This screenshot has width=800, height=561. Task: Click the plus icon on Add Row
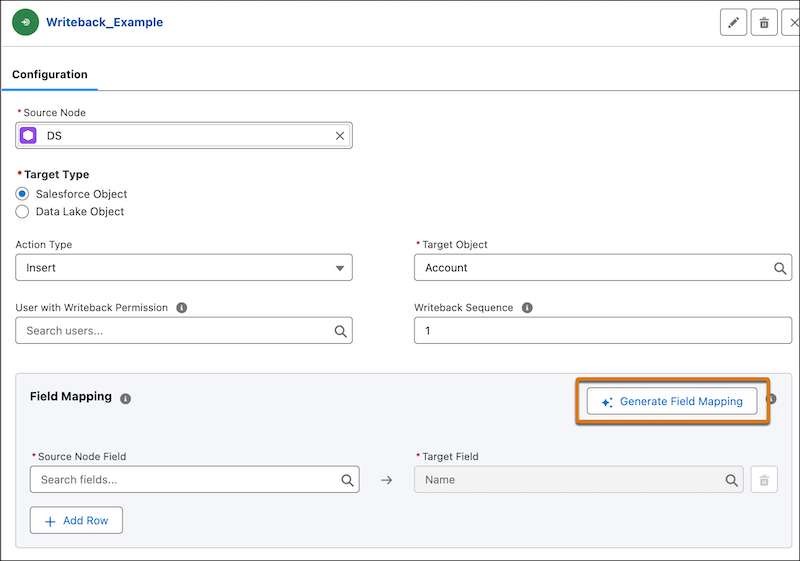click(x=50, y=521)
